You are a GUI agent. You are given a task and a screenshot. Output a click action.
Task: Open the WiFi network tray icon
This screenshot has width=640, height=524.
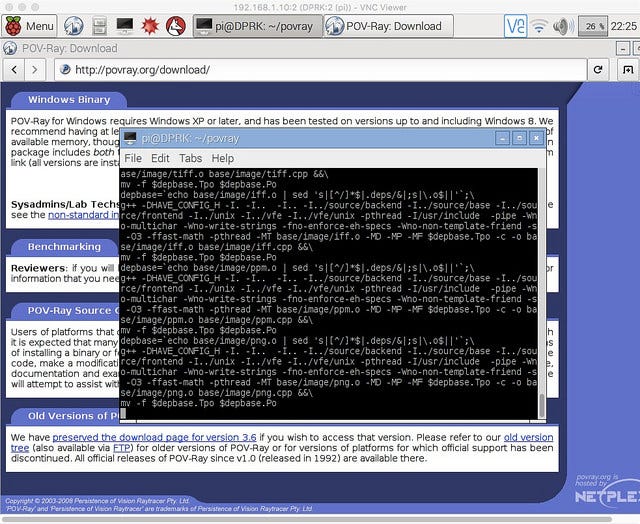pyautogui.click(x=539, y=27)
